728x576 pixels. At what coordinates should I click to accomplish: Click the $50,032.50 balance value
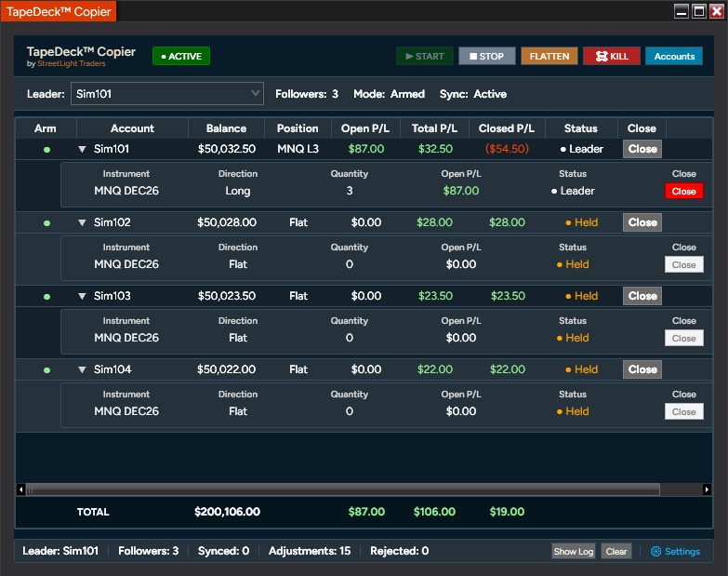[227, 149]
